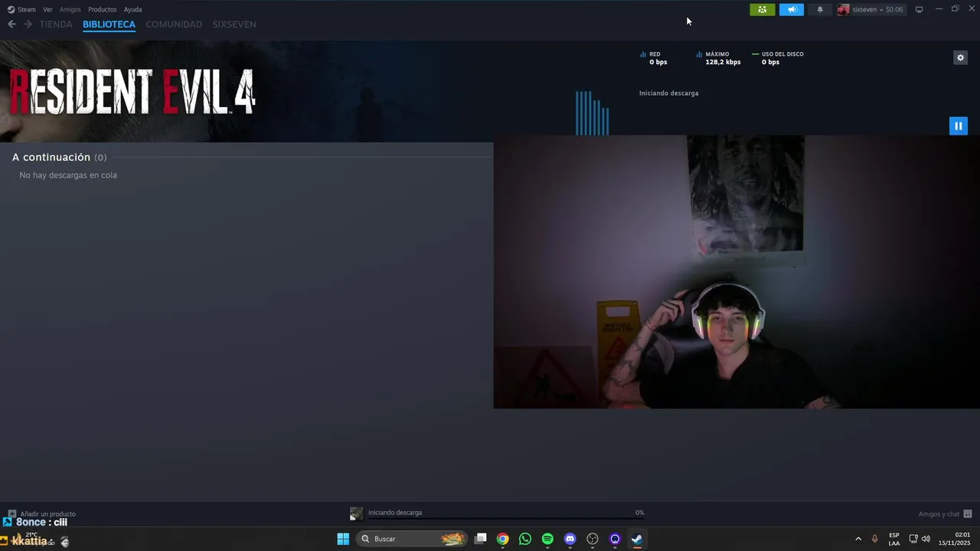Click the microphone tray icon
Viewport: 980px width, 551px height.
(x=874, y=539)
